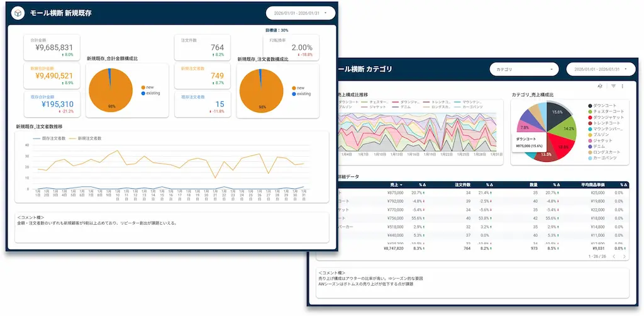The image size is (644, 316).
Task: Click the 注文件数 column header
Action: coord(463,185)
